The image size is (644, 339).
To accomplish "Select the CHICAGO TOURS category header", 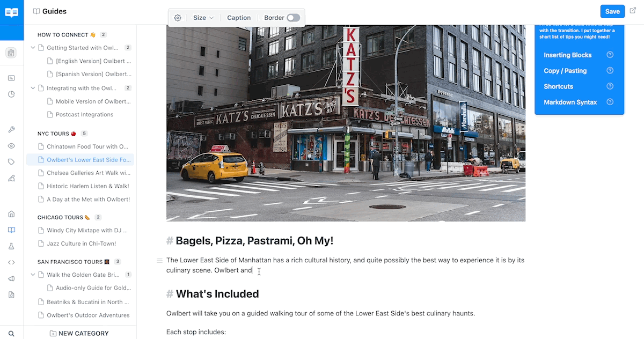I will click(x=63, y=217).
